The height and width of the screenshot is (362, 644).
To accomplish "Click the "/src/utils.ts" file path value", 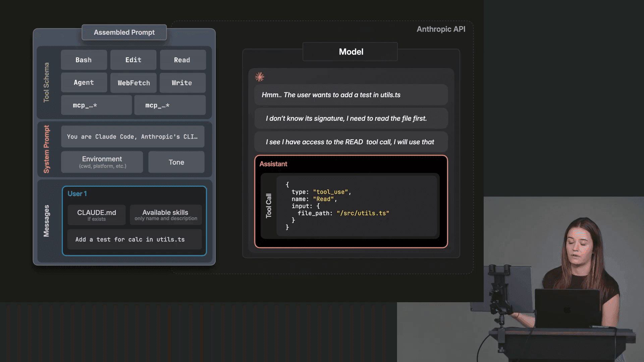I will pyautogui.click(x=363, y=213).
